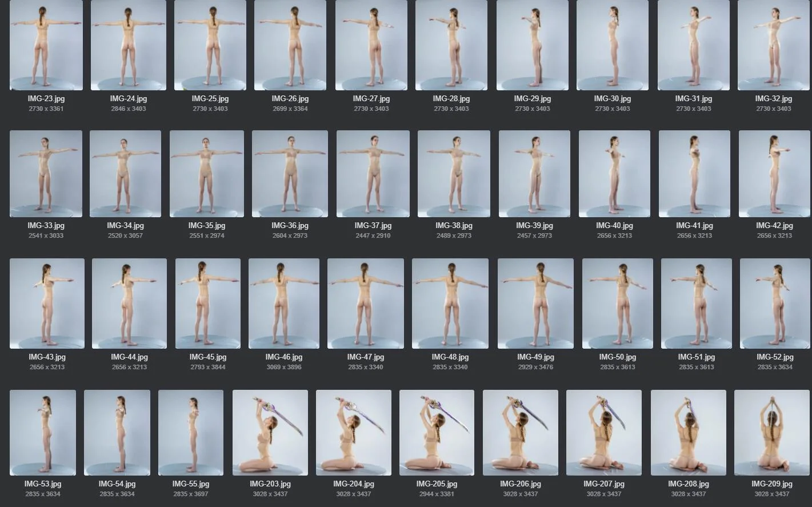Open the IMG-47.jpg thumbnail
Image resolution: width=812 pixels, height=507 pixels.
[x=366, y=304]
